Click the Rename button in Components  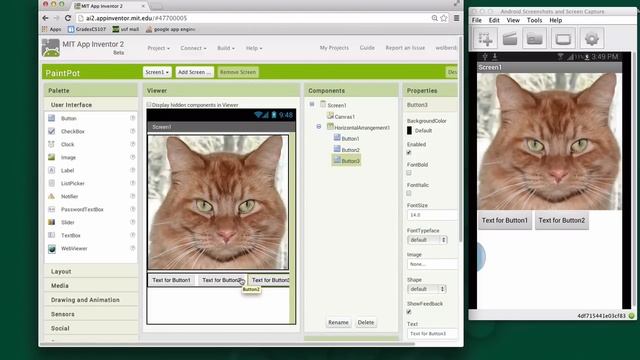pyautogui.click(x=338, y=322)
